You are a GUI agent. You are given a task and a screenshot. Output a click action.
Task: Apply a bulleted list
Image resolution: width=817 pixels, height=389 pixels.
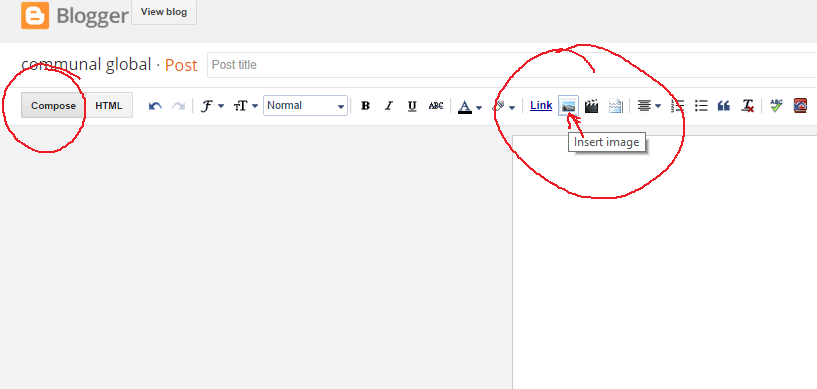tap(701, 106)
